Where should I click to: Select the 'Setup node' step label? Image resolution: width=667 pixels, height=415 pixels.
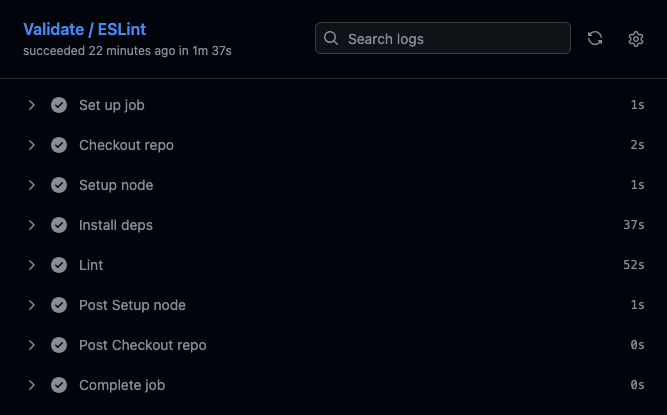click(x=116, y=185)
